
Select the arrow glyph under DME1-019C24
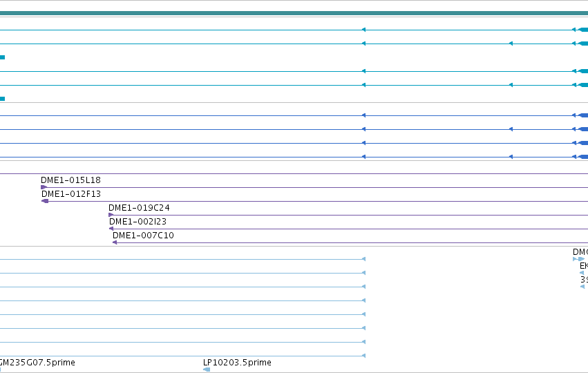111,215
